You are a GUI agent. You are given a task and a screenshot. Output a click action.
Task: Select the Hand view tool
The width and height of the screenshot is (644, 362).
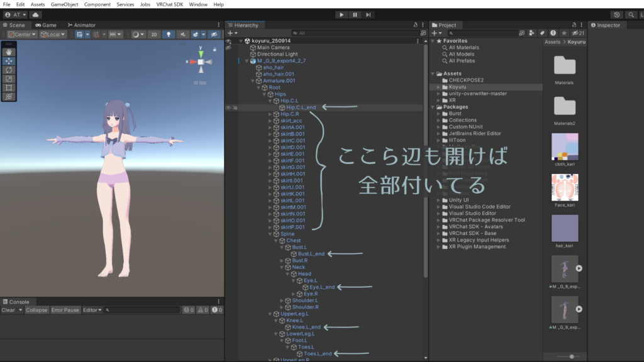[x=9, y=52]
